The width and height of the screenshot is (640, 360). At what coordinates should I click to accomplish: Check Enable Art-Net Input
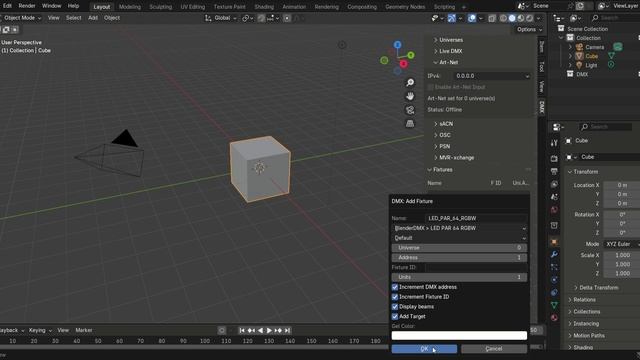coord(430,87)
